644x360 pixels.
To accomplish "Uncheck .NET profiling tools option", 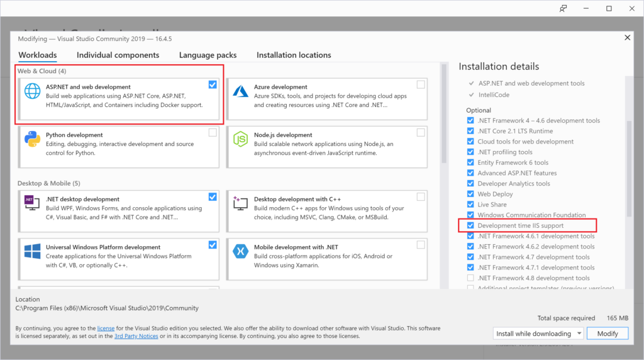I will [x=470, y=152].
